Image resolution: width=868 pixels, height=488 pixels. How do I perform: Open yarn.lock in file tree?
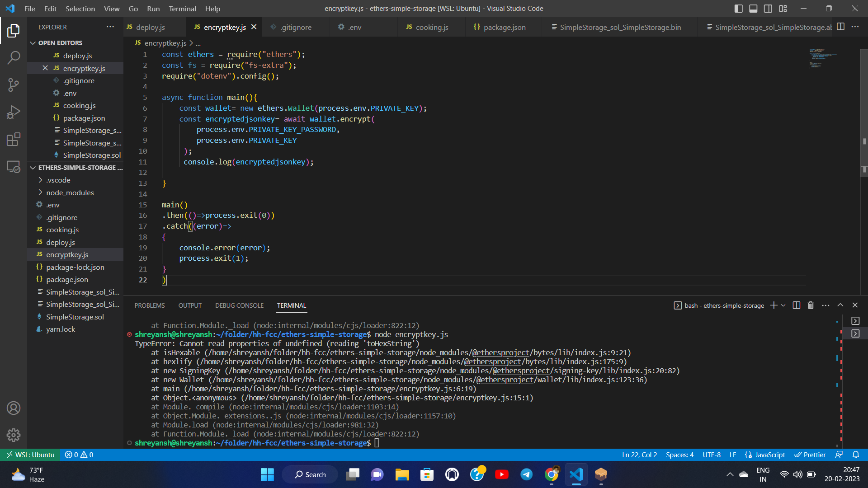pos(61,329)
